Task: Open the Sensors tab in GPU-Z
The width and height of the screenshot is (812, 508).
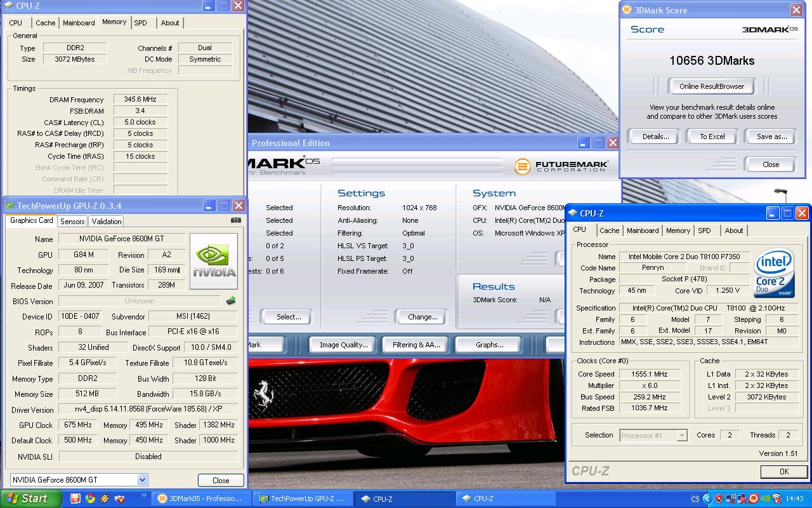Action: tap(72, 222)
